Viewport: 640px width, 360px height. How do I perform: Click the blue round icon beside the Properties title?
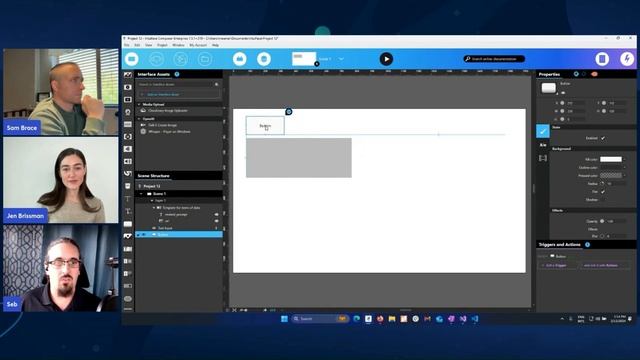(576, 74)
